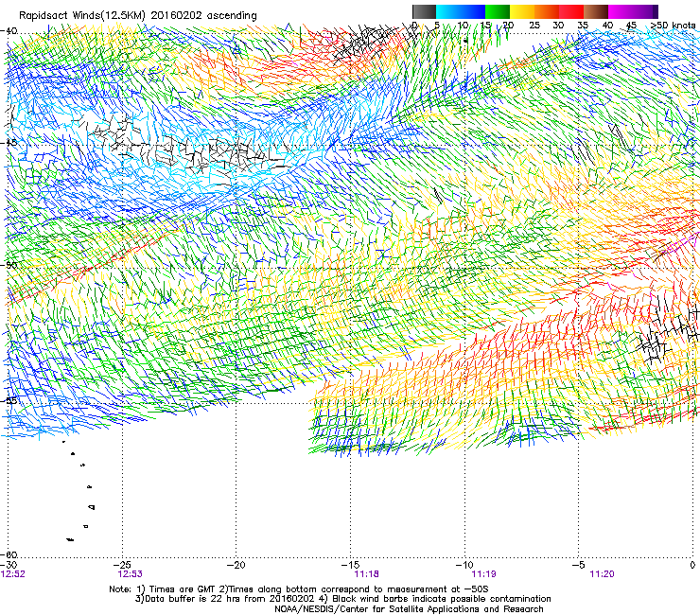
Task: Click the magenta 40-45 knots legend swatch
Action: tap(621, 11)
